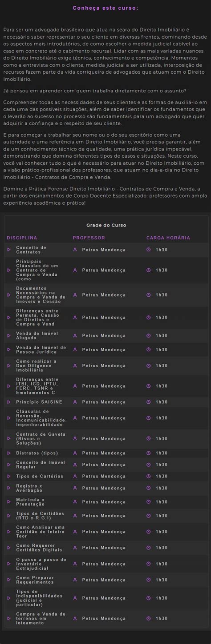Expand the Princípio SAISINE row arrow
Screen dimensions: 211x644
[x=9, y=402]
